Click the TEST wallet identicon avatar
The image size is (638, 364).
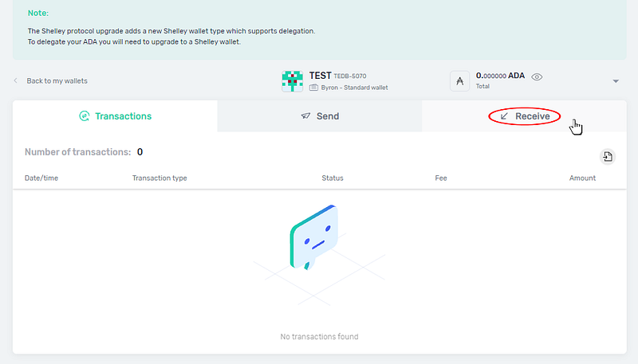coord(293,80)
